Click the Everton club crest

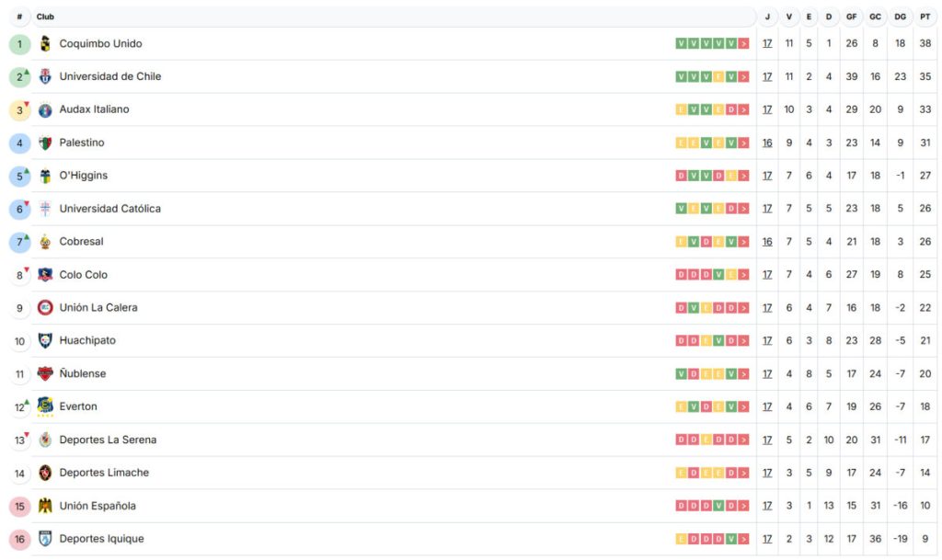click(45, 406)
